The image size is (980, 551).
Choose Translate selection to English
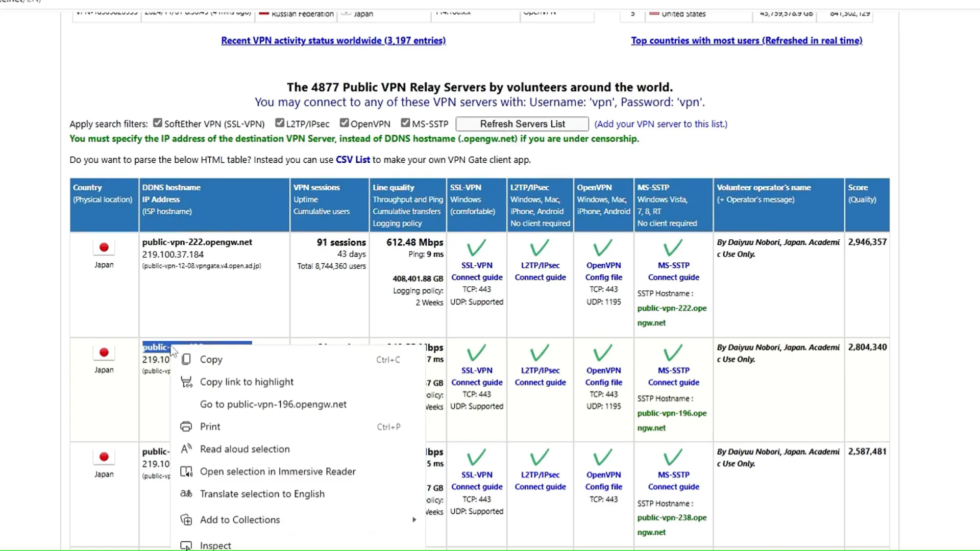pos(298,494)
